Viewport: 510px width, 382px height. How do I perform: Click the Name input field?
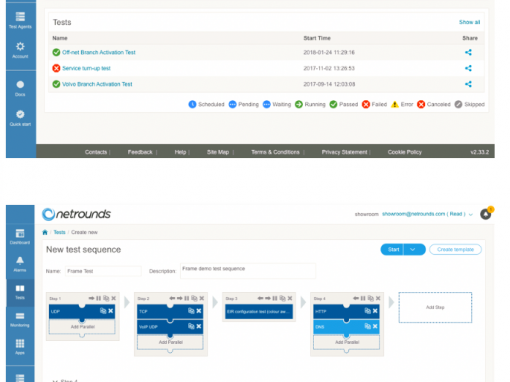click(x=103, y=271)
